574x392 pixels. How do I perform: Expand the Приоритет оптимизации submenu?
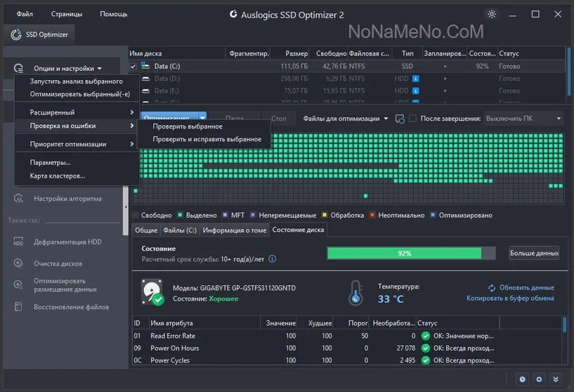(77, 144)
